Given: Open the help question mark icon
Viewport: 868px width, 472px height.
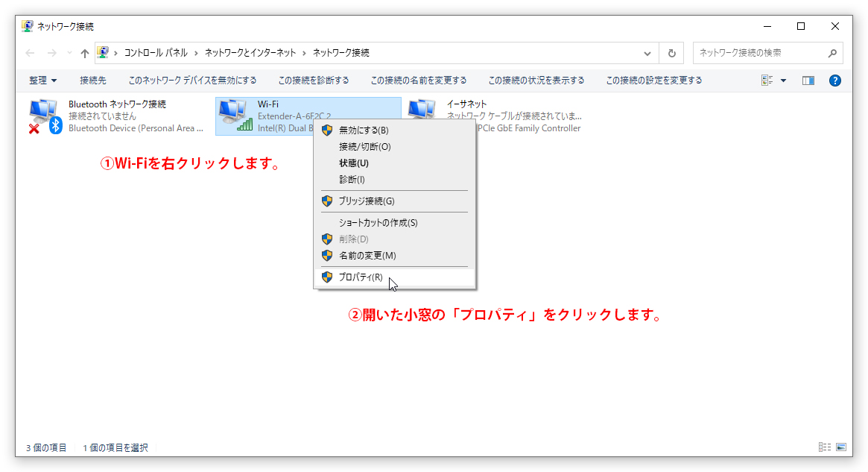Looking at the screenshot, I should coord(834,81).
